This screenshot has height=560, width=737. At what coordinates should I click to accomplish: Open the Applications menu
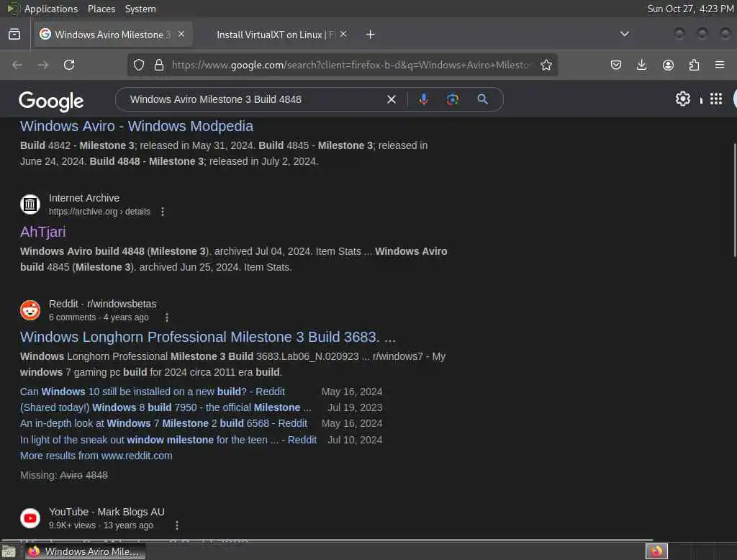point(51,9)
